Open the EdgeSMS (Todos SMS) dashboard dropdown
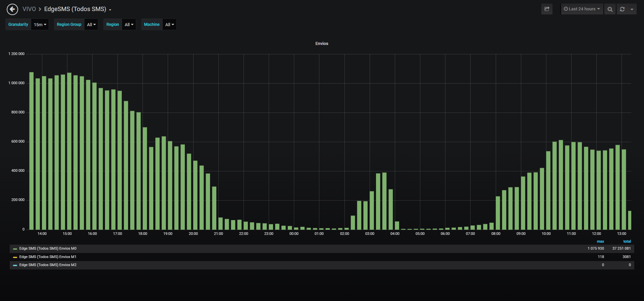Viewport: 644px width, 301px height. (78, 9)
